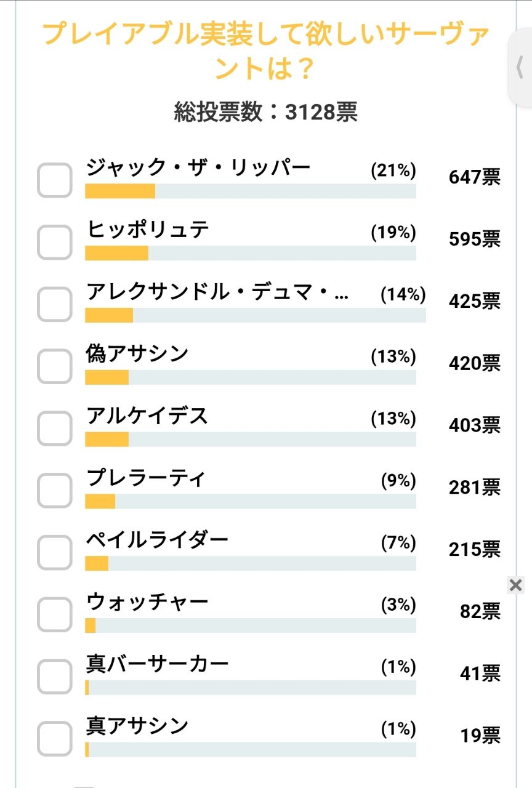Click the ジャック・ザ・リッパー vote progress bar
Screen dimensions: 532x788
[x=251, y=191]
